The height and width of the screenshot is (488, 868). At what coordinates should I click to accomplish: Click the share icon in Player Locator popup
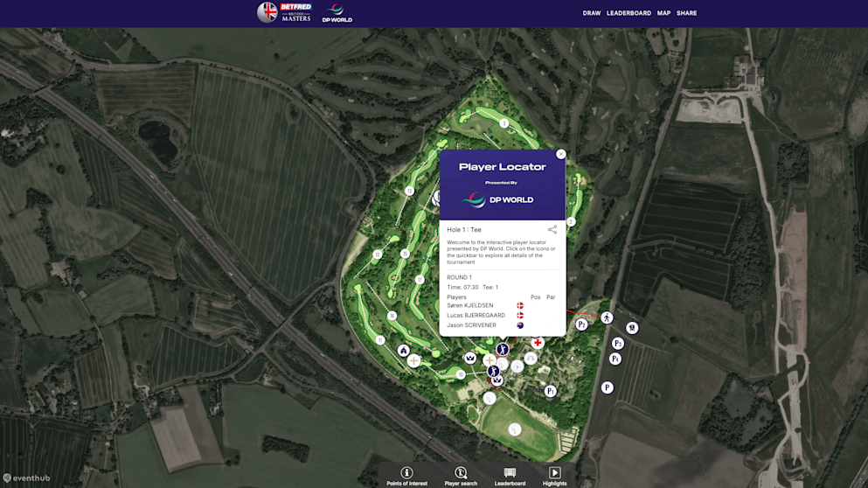552,230
